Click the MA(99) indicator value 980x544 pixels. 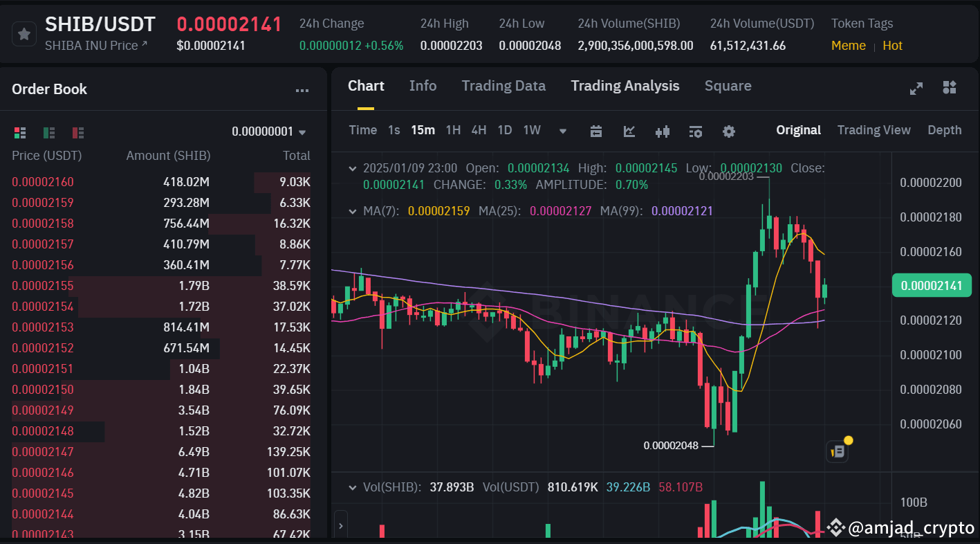[682, 210]
